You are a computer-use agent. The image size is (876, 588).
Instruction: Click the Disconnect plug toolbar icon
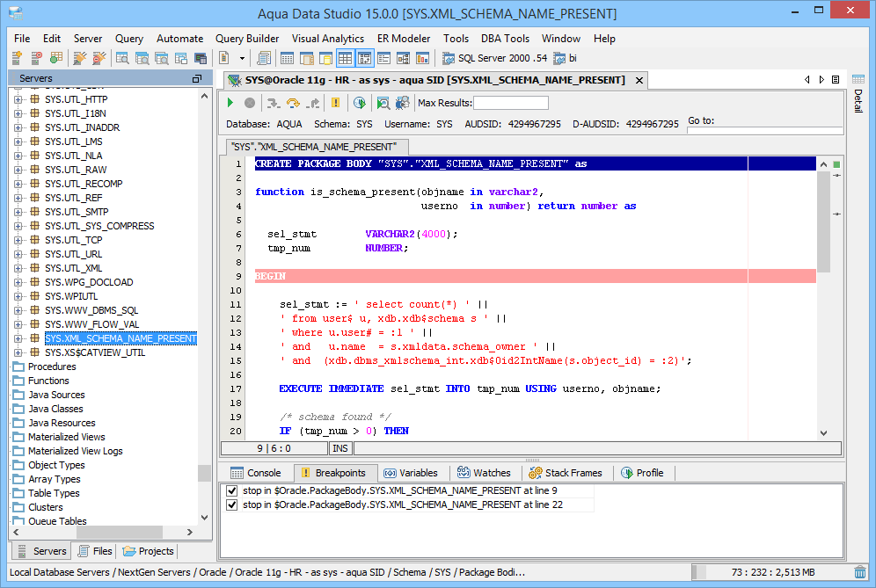(99, 58)
